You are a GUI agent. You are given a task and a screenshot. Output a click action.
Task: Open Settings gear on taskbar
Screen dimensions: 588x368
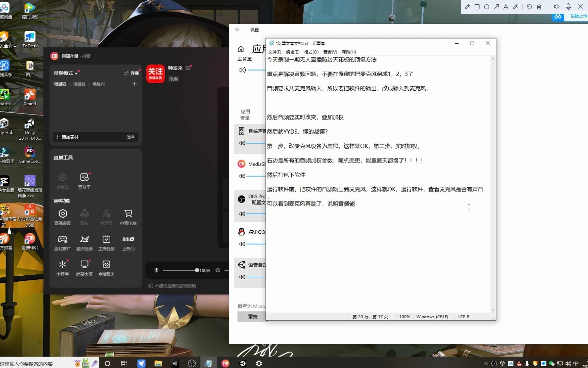pos(259,364)
